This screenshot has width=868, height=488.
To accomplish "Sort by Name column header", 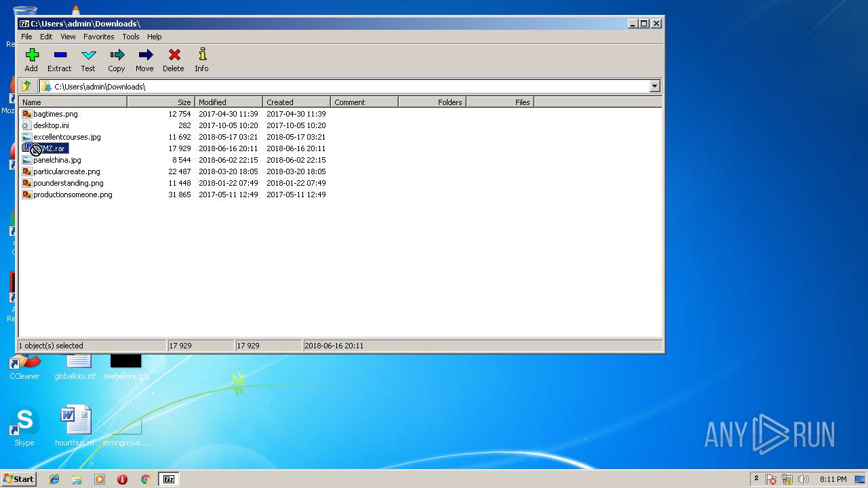I will pyautogui.click(x=73, y=102).
